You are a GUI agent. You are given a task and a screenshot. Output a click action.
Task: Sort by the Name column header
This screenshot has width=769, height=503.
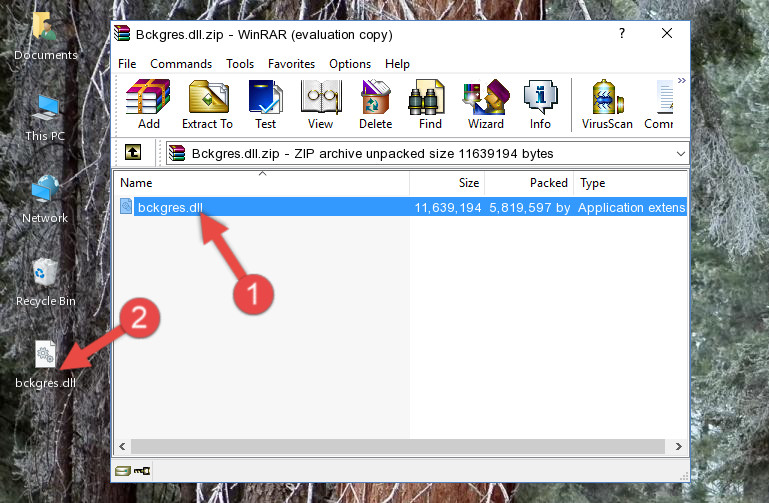click(x=262, y=183)
